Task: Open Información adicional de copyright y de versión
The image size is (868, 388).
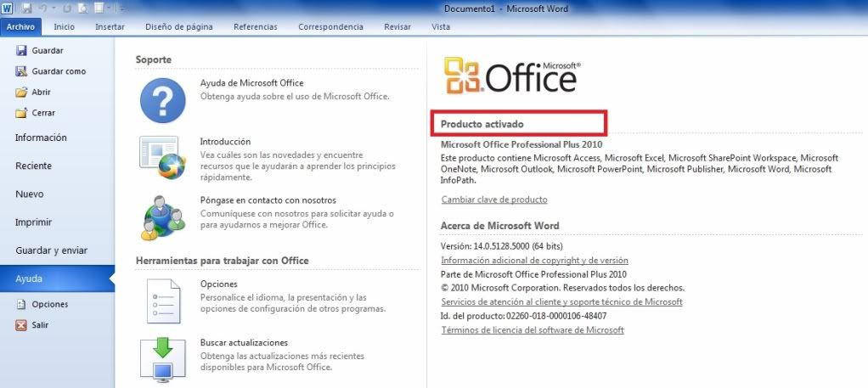Action: pos(534,260)
